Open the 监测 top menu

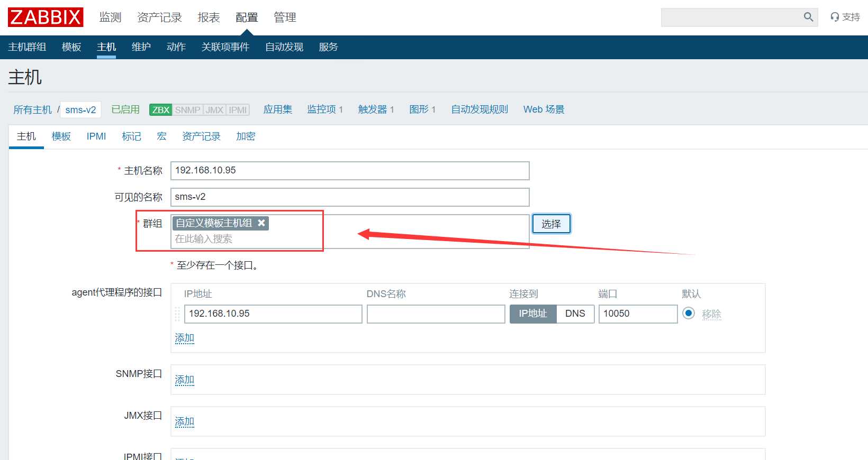[x=111, y=17]
